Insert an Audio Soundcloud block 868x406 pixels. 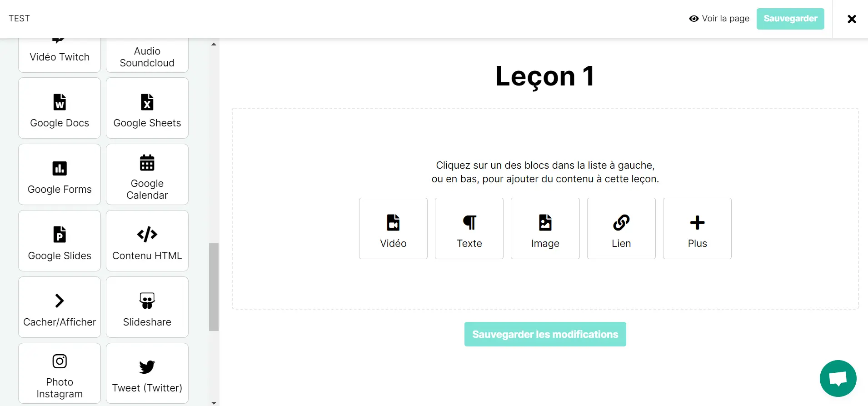147,55
